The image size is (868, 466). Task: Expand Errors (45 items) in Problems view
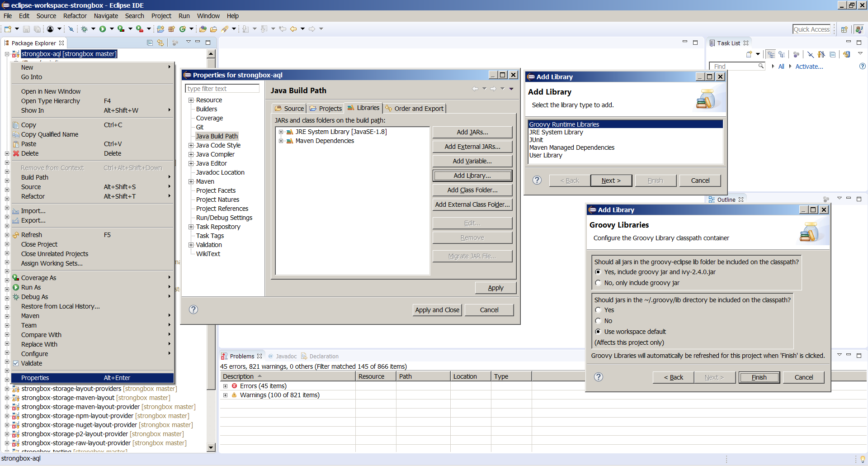coord(225,386)
